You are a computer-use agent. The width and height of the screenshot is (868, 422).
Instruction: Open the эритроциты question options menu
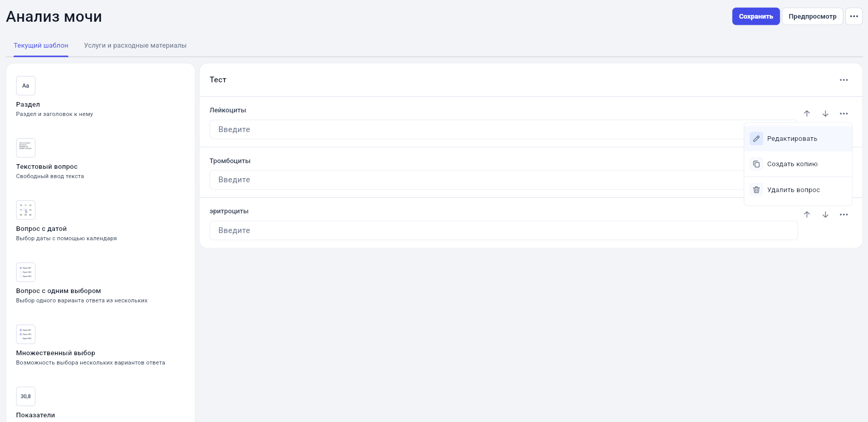pyautogui.click(x=844, y=214)
